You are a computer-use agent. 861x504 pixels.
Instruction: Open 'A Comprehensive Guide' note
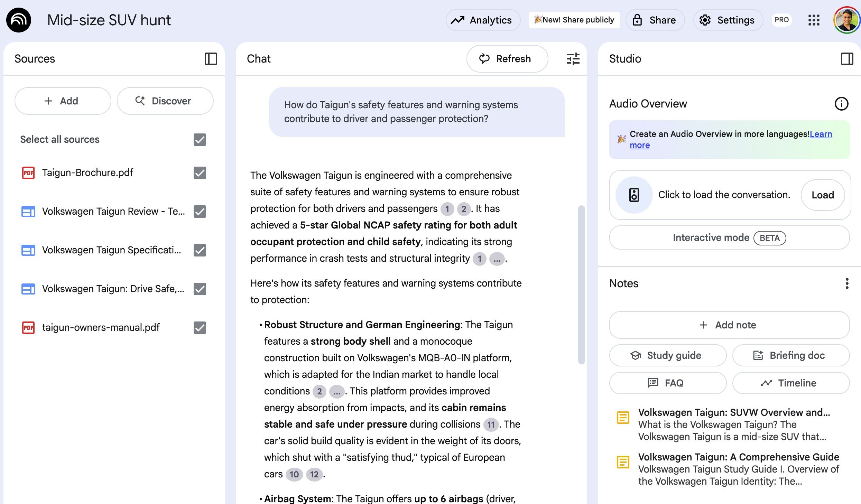click(729, 469)
